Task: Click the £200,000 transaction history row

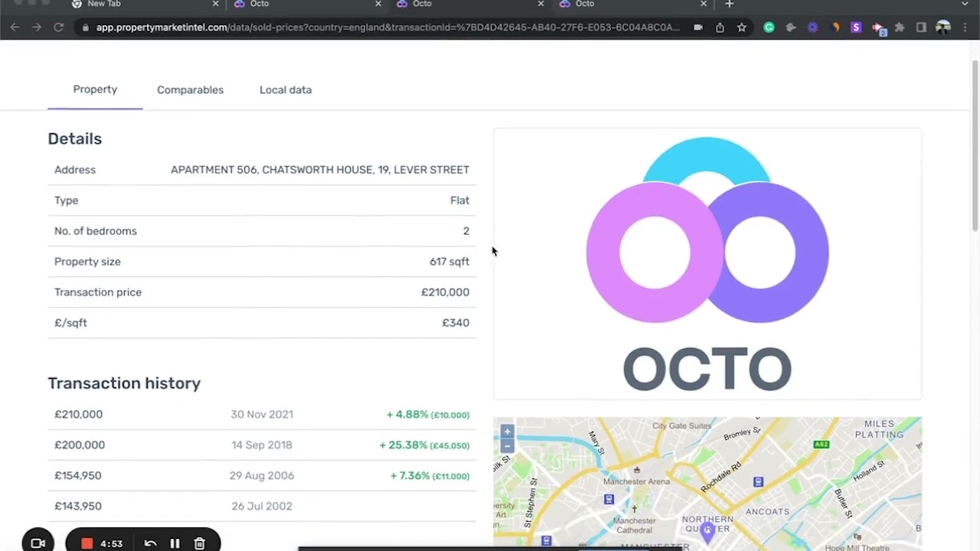Action: pos(262,445)
